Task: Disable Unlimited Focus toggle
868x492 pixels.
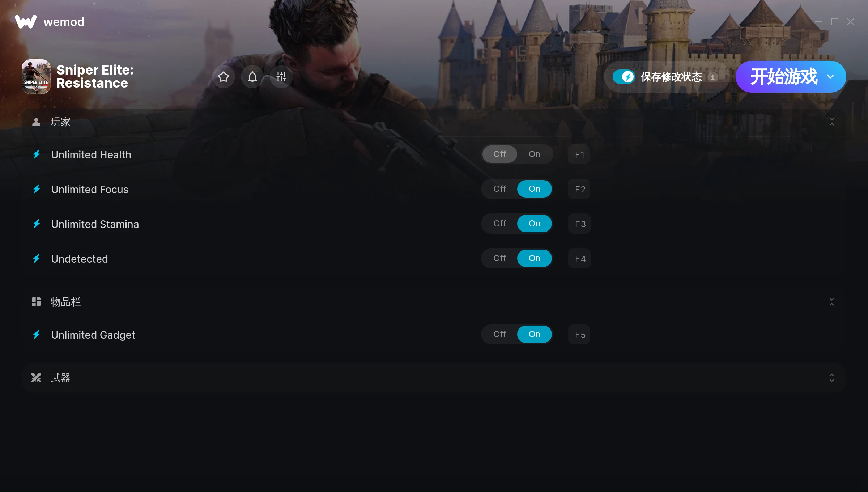Action: tap(499, 188)
